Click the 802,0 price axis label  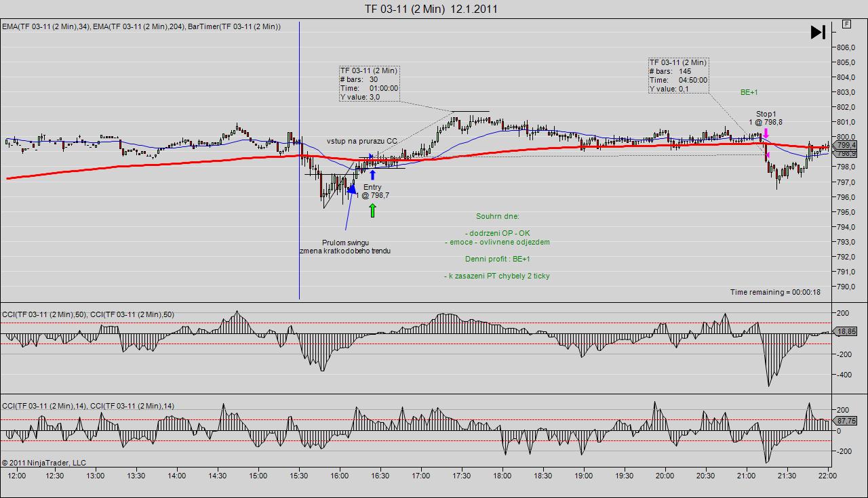point(846,107)
